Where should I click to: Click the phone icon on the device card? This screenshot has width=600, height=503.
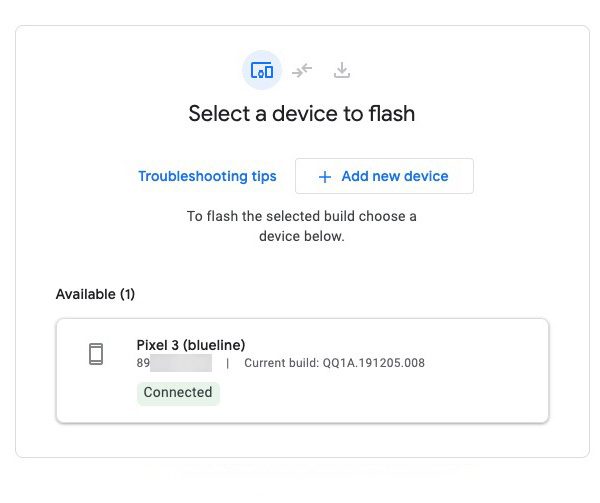(96, 354)
